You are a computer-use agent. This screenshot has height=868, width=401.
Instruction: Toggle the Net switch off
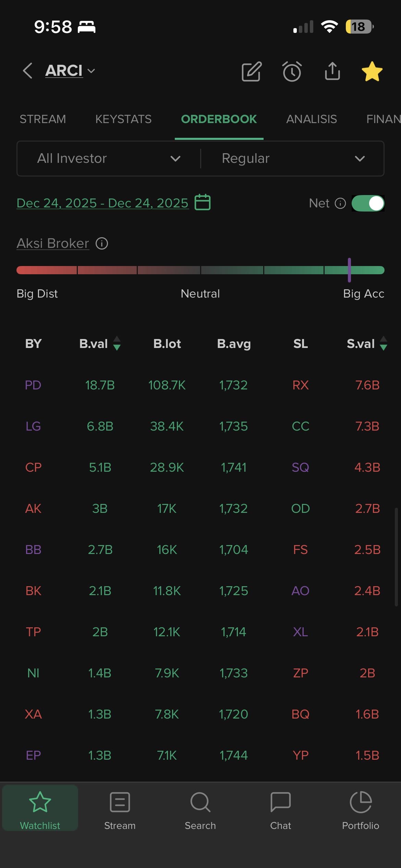click(368, 203)
